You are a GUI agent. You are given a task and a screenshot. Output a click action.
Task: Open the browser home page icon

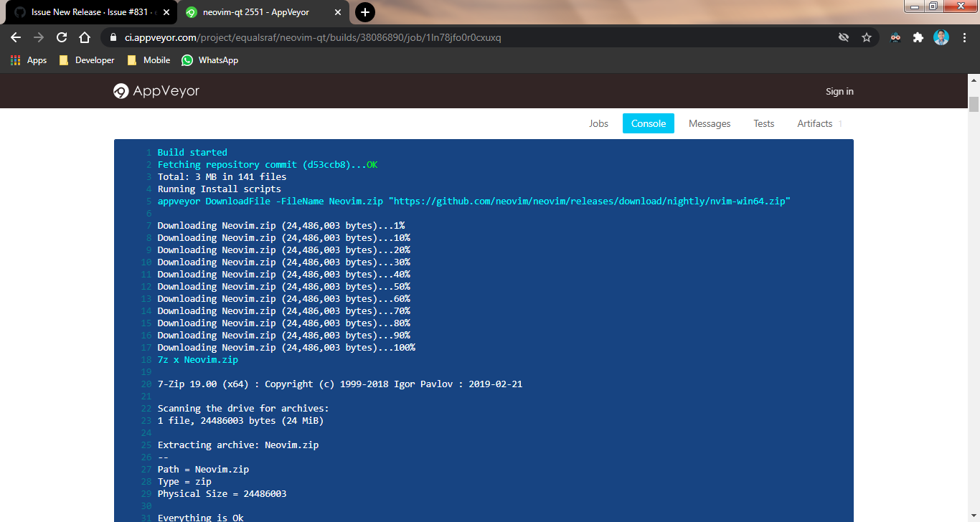point(84,37)
